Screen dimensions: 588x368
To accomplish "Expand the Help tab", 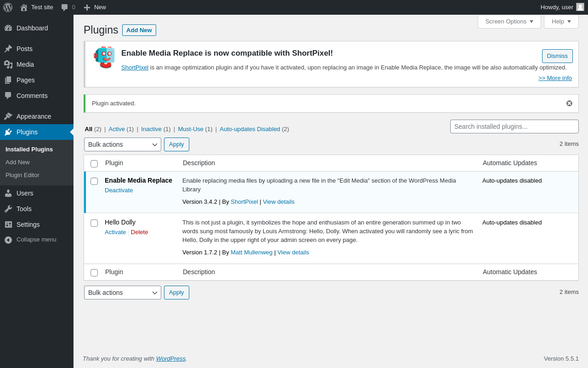I will pos(561,21).
